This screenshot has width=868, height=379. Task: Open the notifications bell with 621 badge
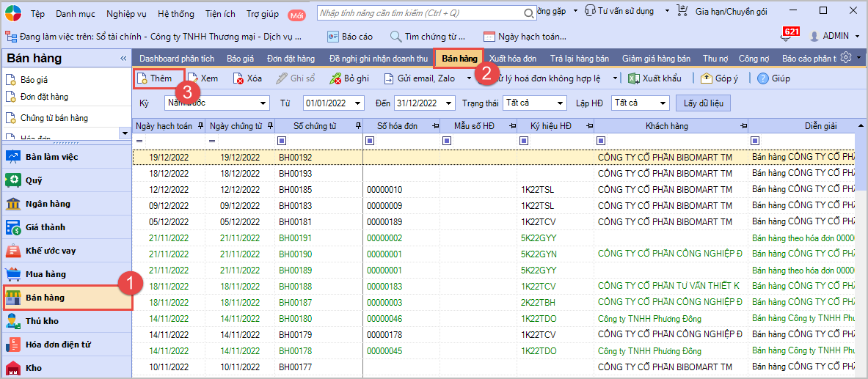[787, 37]
